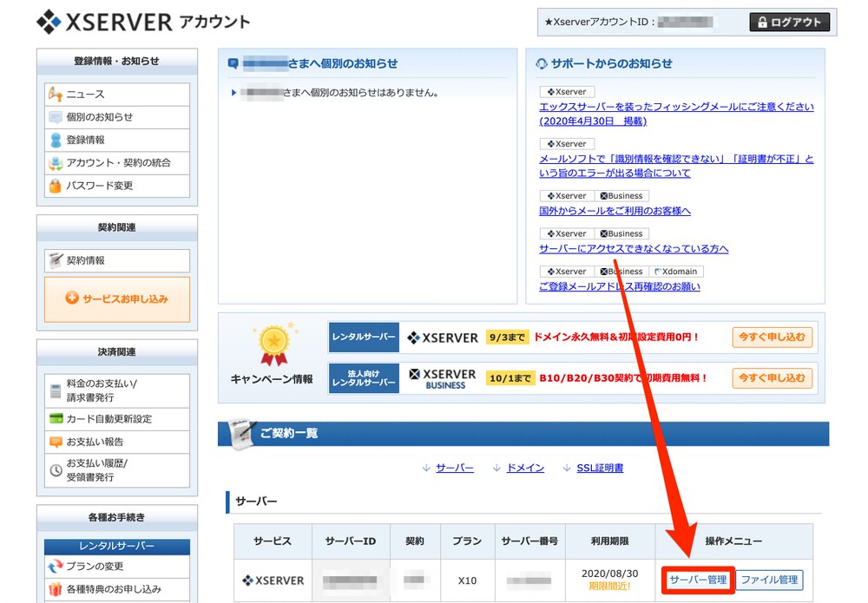Open 各種特典のお申し込み menu item

(117, 589)
